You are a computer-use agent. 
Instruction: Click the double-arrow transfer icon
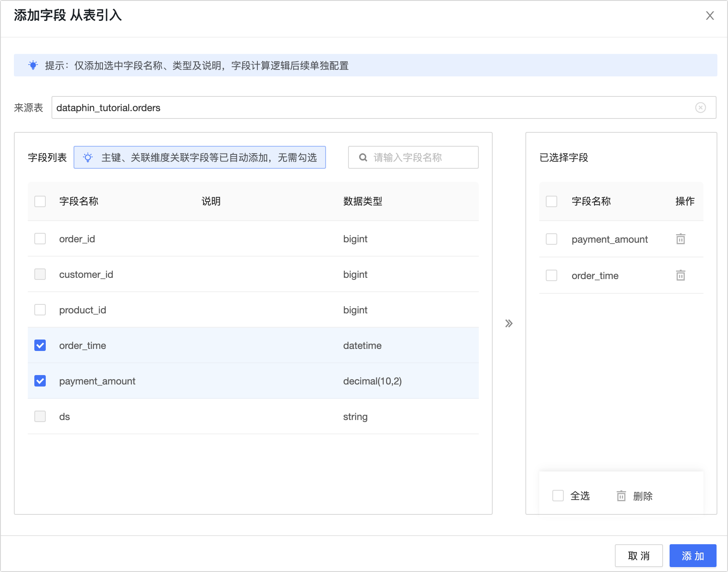[509, 324]
